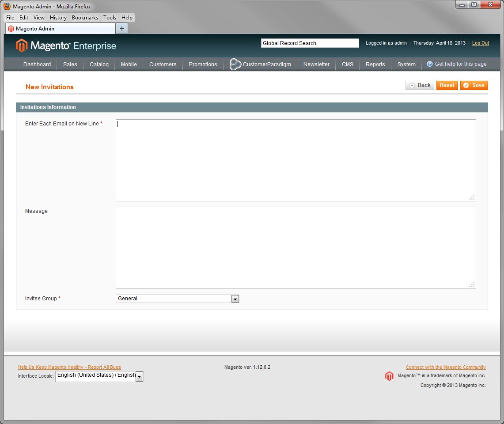Image resolution: width=504 pixels, height=424 pixels.
Task: Click the Magento ver. 1.12.0.2 text
Action: click(247, 367)
